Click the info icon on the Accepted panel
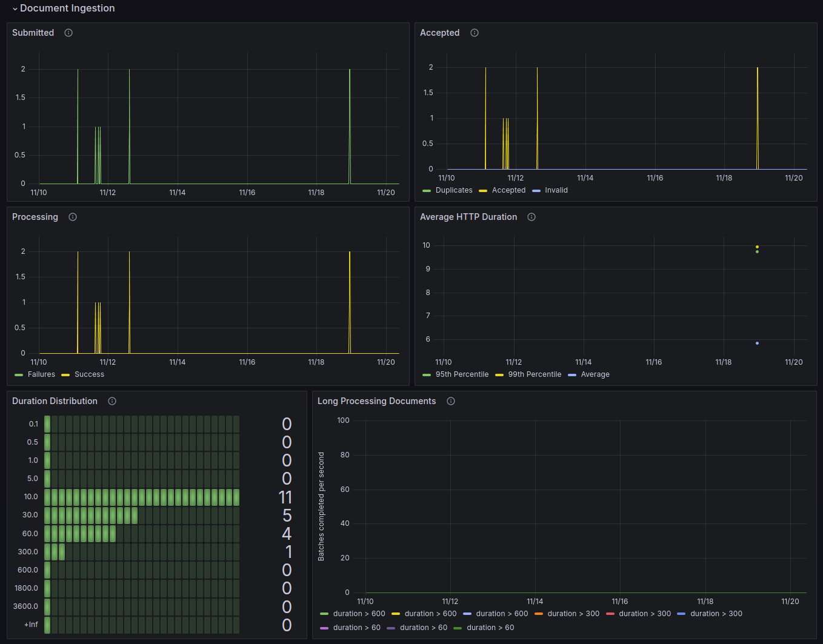Image resolution: width=823 pixels, height=644 pixels. (474, 33)
